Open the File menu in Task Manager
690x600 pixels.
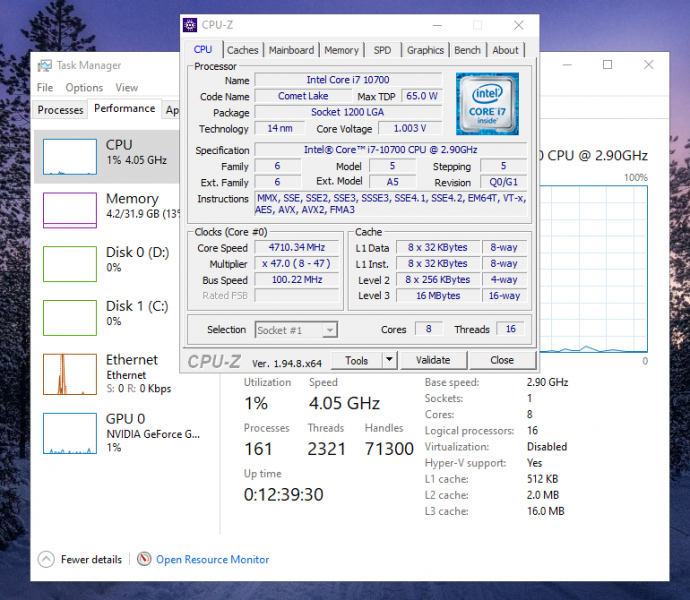pyautogui.click(x=45, y=88)
